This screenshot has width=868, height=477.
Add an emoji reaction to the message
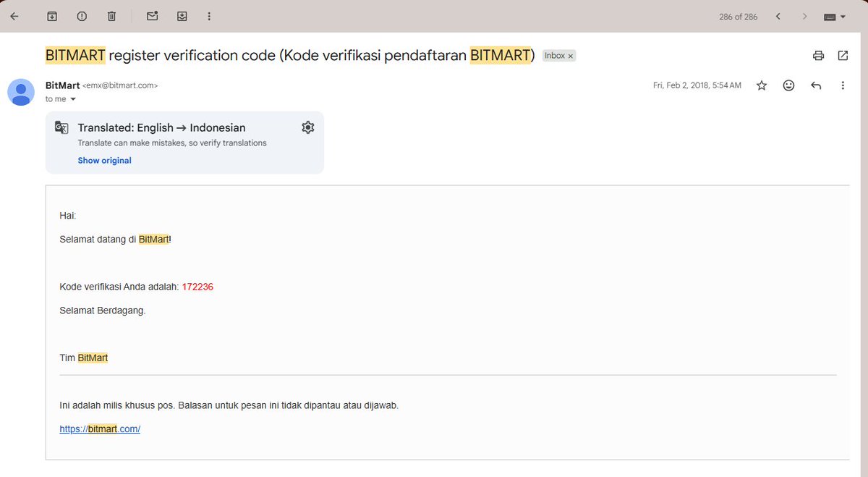point(788,85)
